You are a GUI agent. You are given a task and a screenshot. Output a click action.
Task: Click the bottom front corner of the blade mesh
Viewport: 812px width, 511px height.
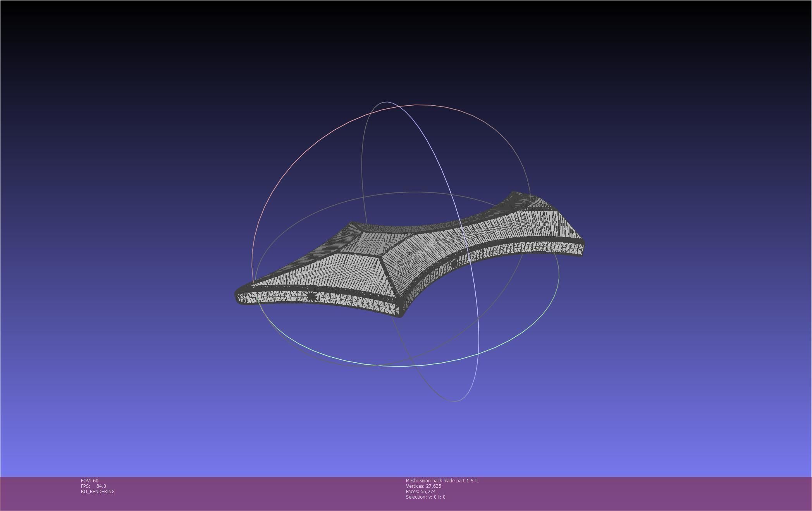pyautogui.click(x=400, y=313)
